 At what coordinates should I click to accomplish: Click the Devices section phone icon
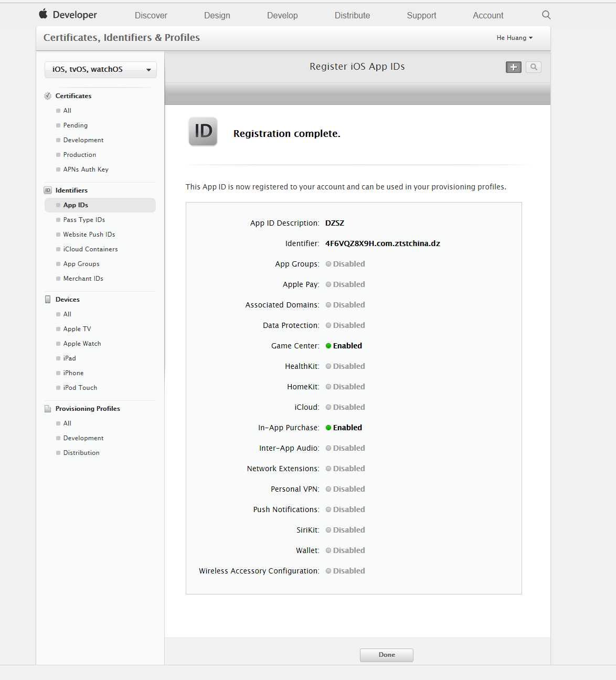(x=48, y=300)
